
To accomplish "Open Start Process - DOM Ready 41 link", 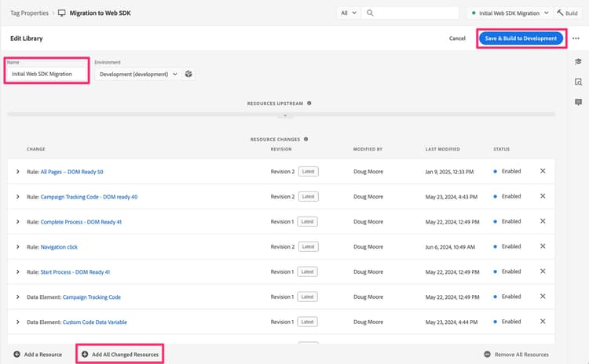I will [75, 272].
